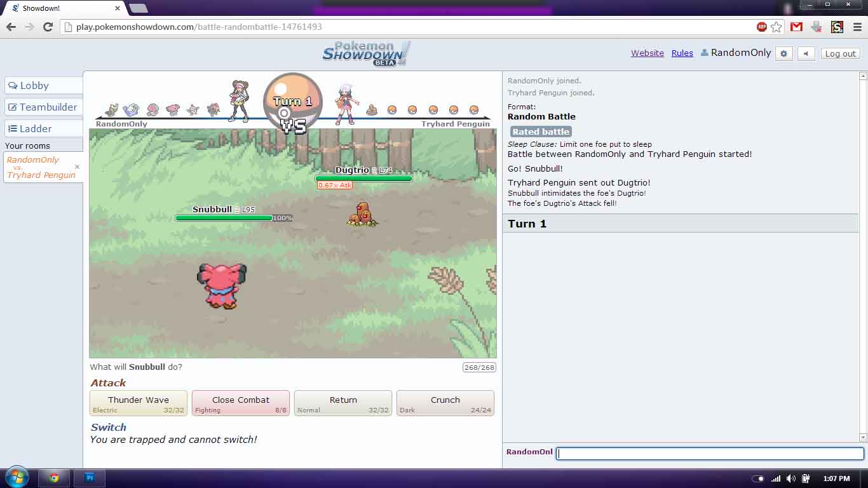Select the Crunch attack

click(x=445, y=403)
